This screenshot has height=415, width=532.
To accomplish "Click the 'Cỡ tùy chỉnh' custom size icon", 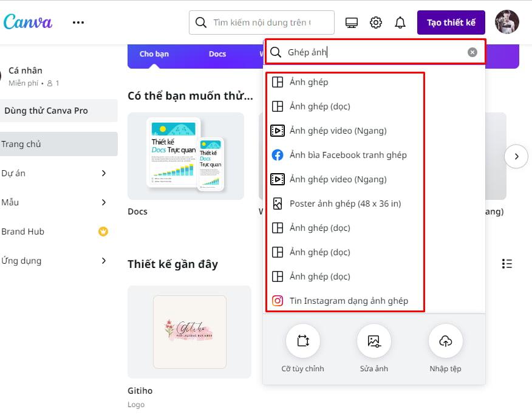I will coord(303,341).
